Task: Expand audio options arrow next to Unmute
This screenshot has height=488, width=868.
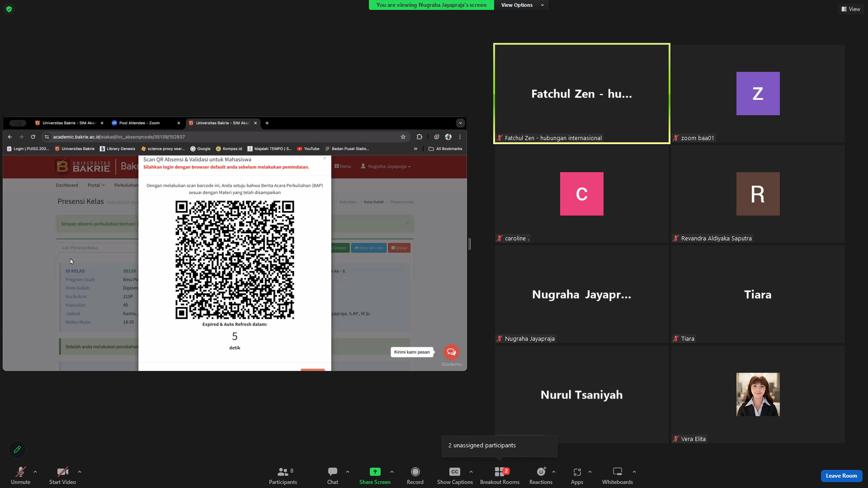Action: click(x=35, y=472)
